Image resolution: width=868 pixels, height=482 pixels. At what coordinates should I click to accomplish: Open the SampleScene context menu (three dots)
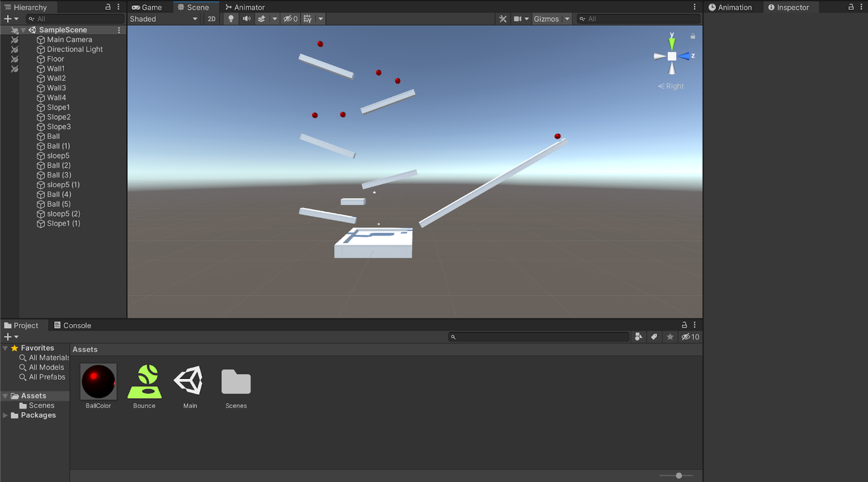click(119, 30)
